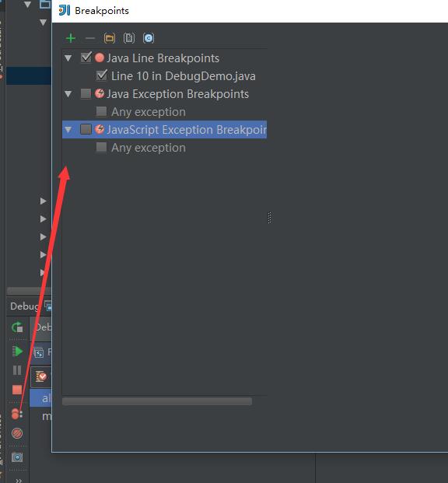Click the green plus add breakpoint icon

click(71, 38)
